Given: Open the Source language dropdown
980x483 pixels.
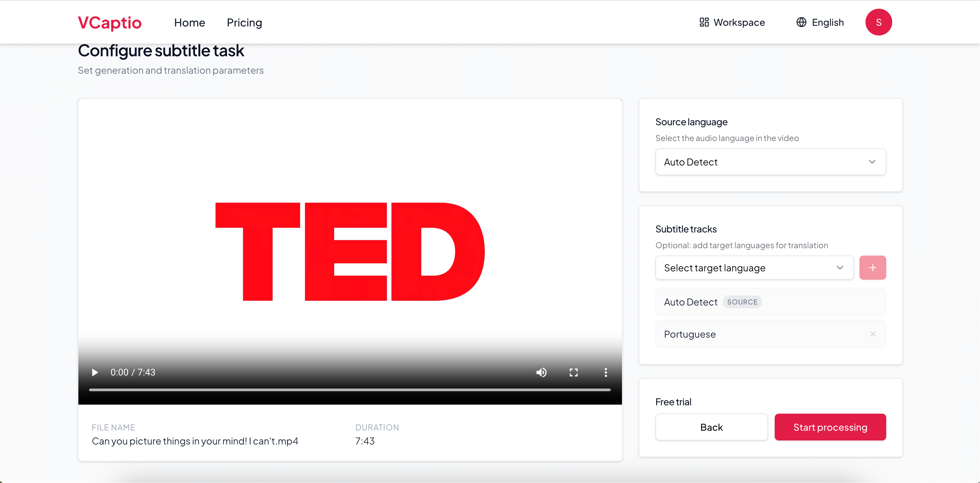Looking at the screenshot, I should pos(770,162).
